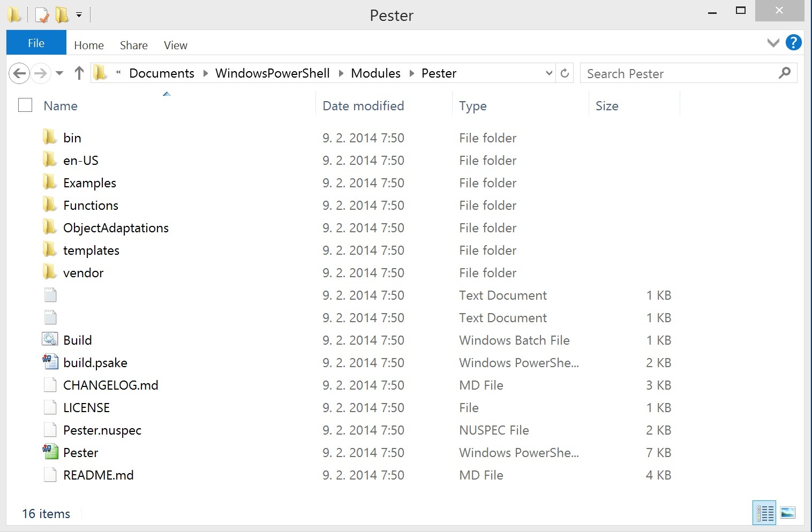Open the Share ribbon tab
The width and height of the screenshot is (812, 532).
point(133,45)
